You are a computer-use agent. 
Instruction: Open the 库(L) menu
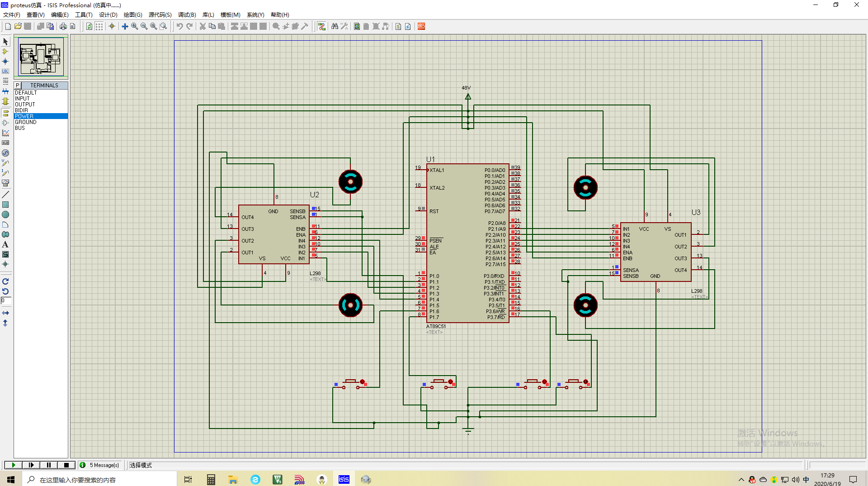(208, 15)
